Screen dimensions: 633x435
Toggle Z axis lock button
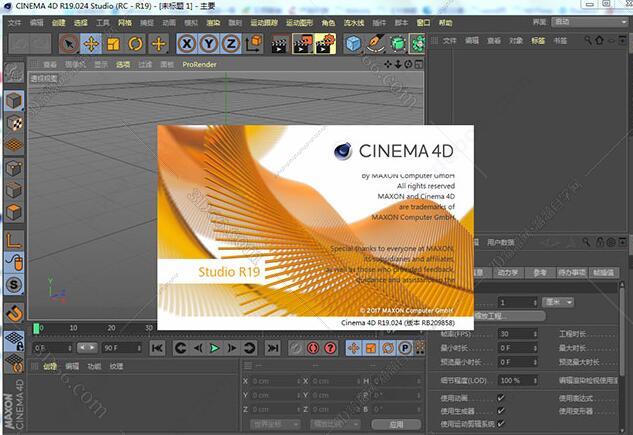click(231, 44)
